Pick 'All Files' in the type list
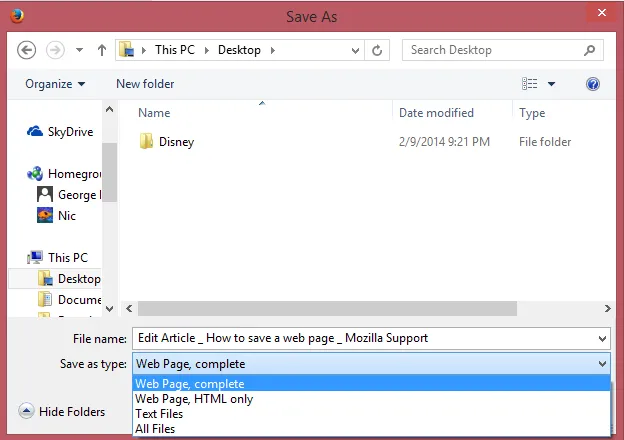 (x=155, y=429)
